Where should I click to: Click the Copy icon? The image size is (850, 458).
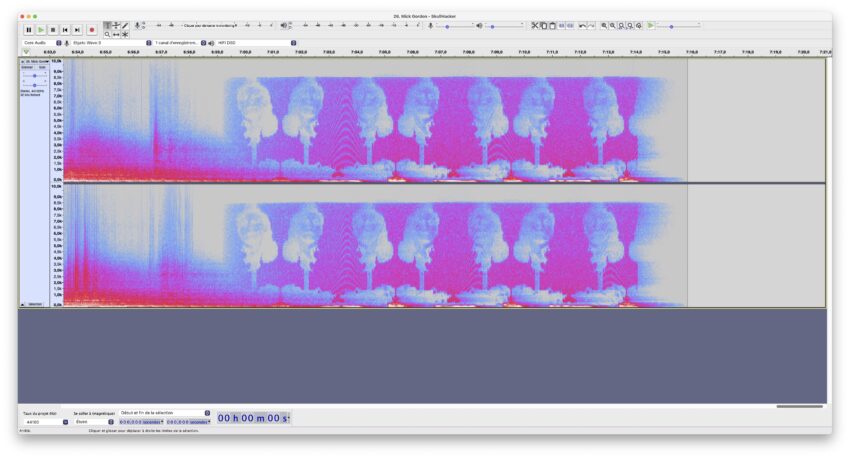[544, 25]
